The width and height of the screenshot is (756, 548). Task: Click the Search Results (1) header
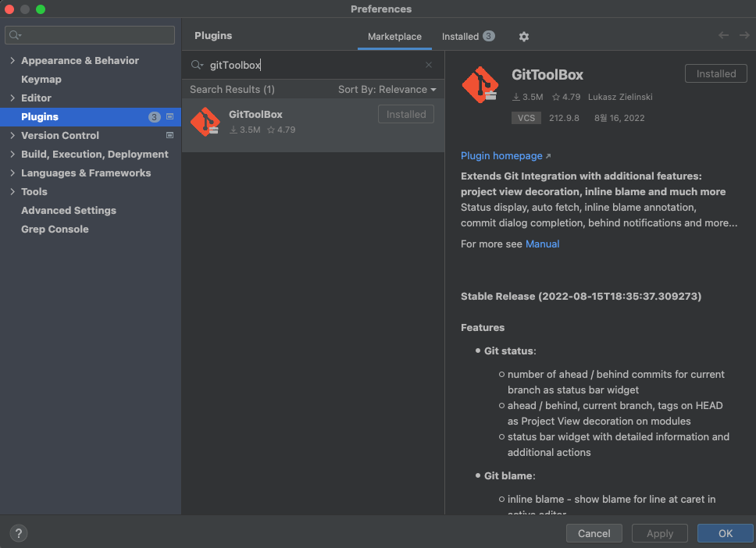[x=232, y=90]
